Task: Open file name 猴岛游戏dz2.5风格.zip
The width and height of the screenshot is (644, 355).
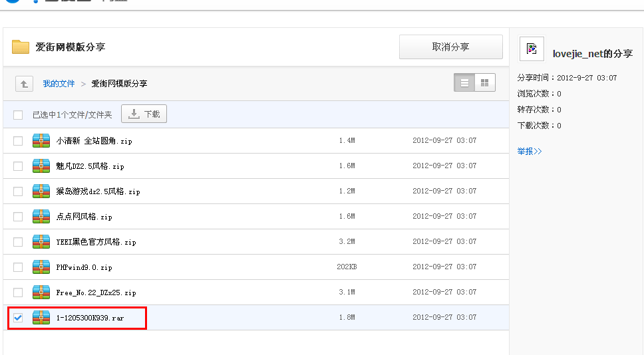Action: point(98,191)
